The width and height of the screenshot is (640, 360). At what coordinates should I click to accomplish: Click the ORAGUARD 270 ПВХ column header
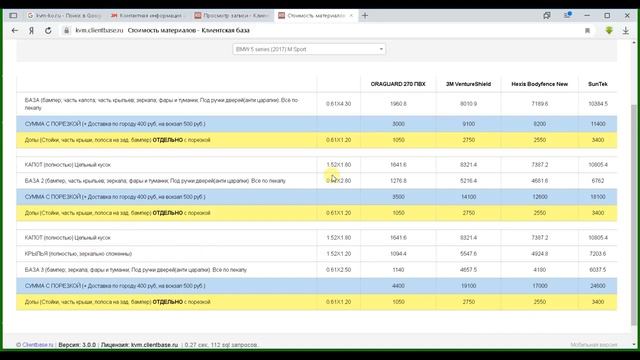tap(398, 84)
